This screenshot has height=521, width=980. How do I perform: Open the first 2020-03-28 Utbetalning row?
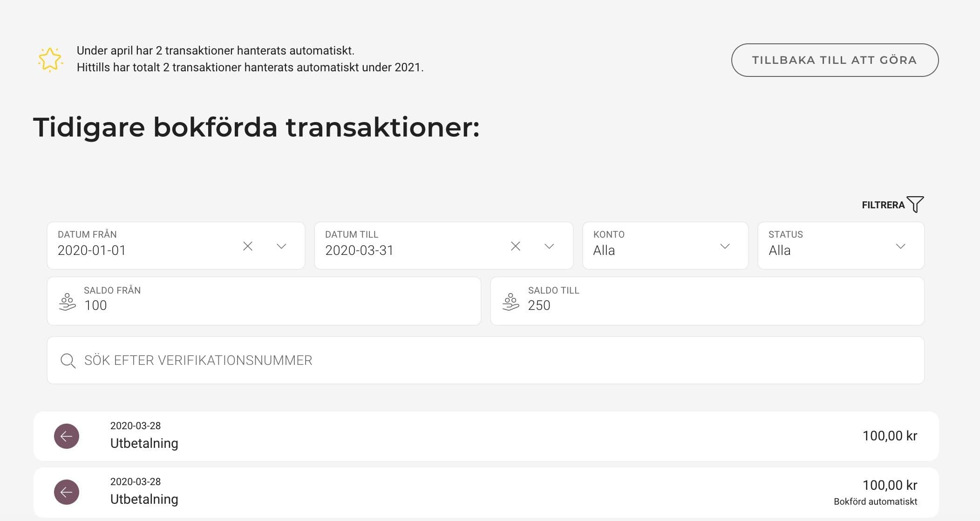coord(486,436)
